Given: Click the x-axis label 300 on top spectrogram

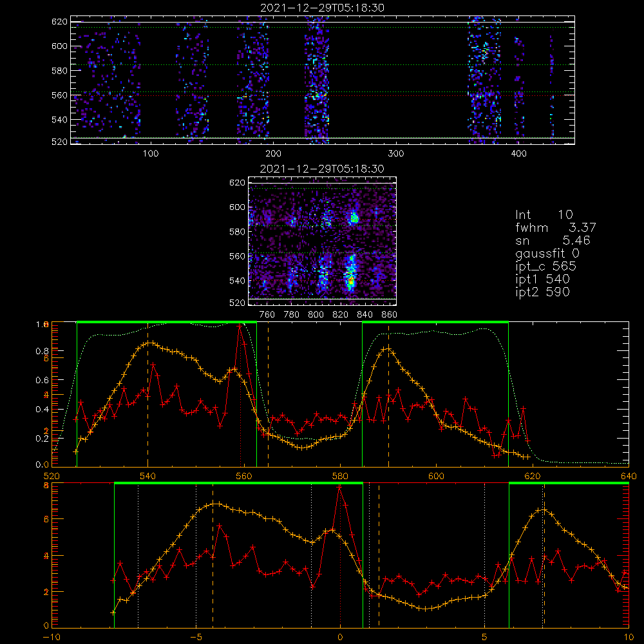Looking at the screenshot, I should [x=396, y=154].
